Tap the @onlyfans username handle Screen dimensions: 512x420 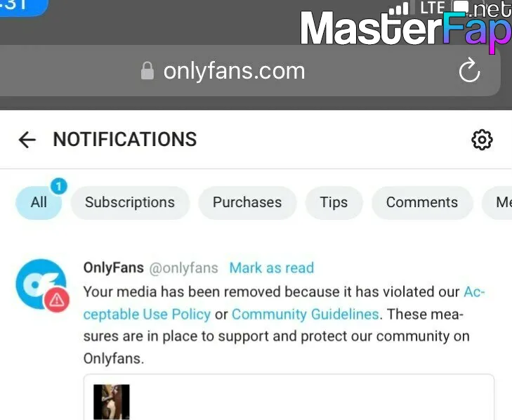point(183,268)
